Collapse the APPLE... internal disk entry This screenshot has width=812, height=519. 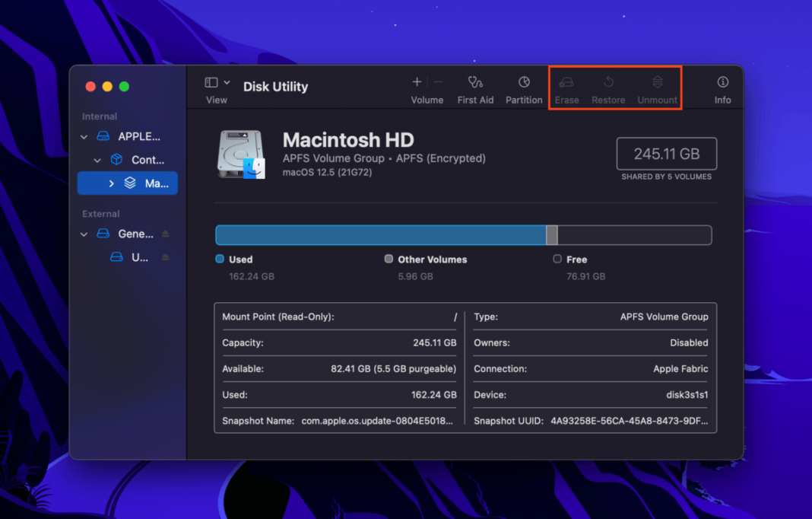click(84, 136)
